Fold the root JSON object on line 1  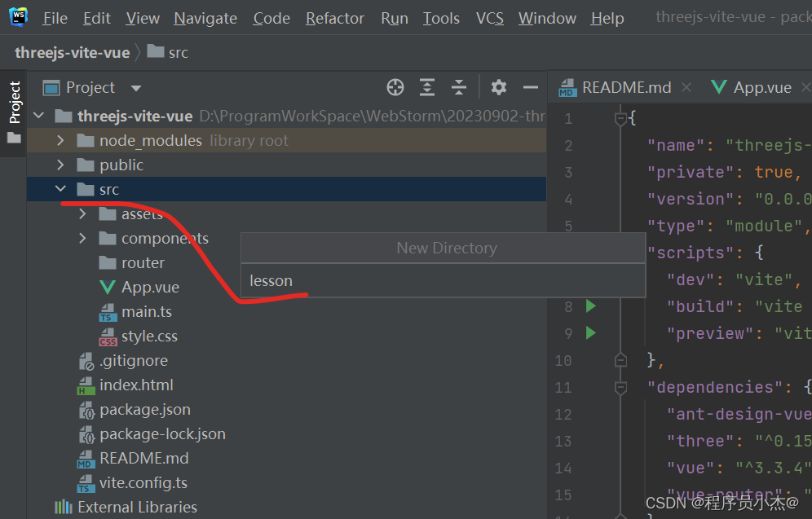[620, 118]
